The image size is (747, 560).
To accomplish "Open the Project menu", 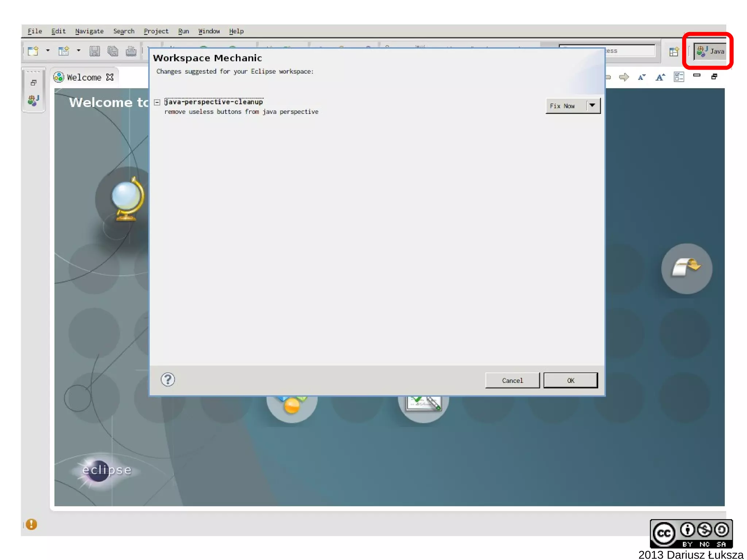I will coord(156,31).
